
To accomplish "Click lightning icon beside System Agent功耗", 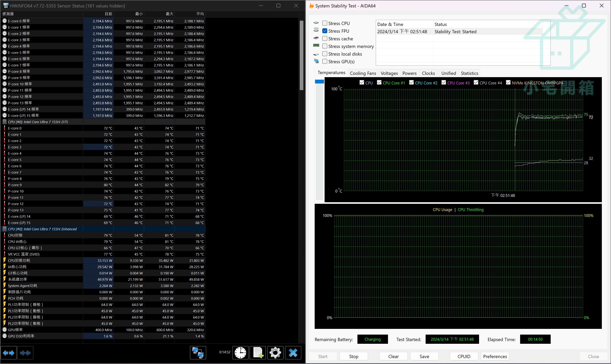I will pos(4,286).
